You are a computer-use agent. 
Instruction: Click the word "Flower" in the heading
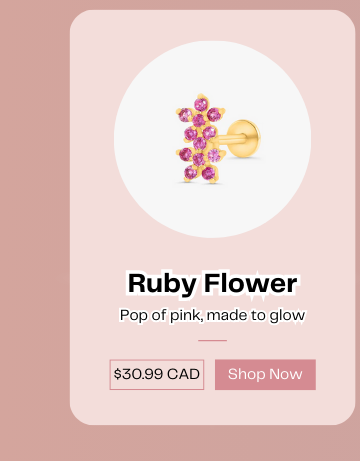(x=251, y=283)
